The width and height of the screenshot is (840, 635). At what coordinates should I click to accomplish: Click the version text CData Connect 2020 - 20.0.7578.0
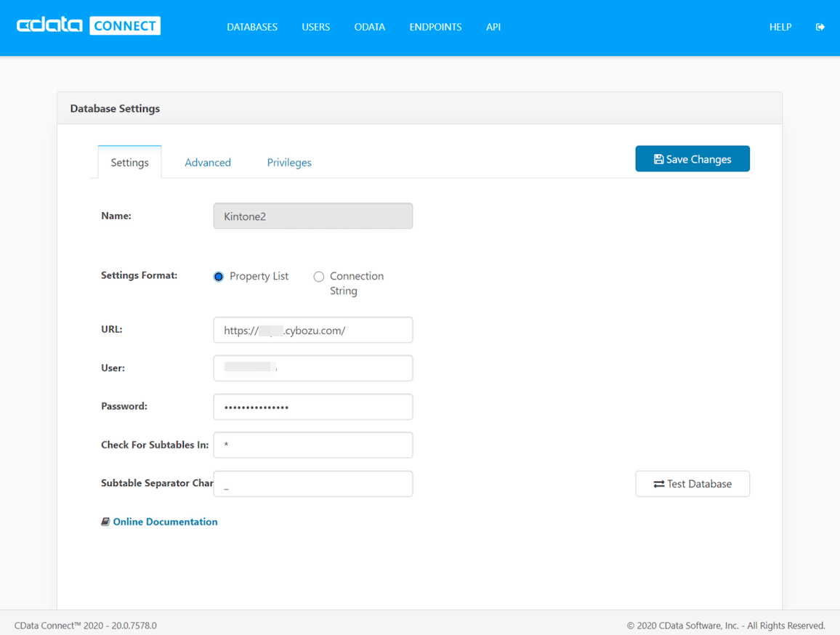86,626
